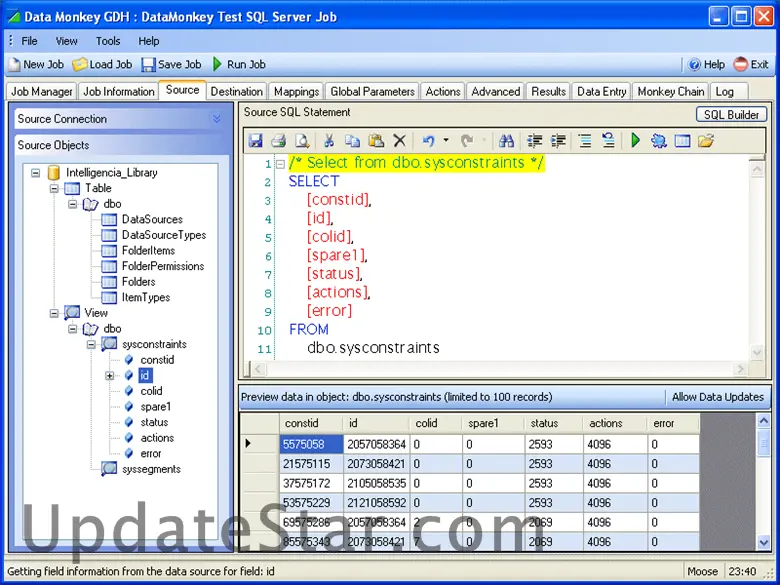Click the uncomment lines icon in the SQL toolbar
Screen dimensions: 780x585
[x=608, y=141]
